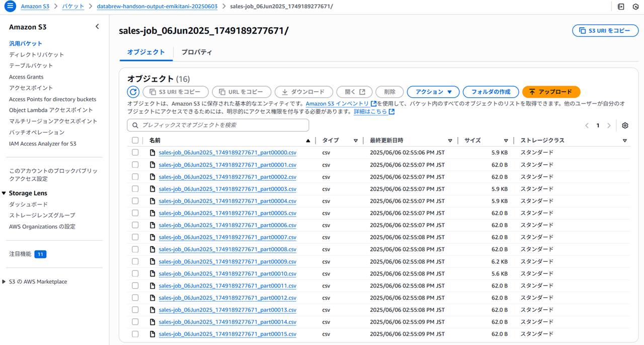
Task: Click the 削除 toolbar button
Action: click(x=389, y=92)
